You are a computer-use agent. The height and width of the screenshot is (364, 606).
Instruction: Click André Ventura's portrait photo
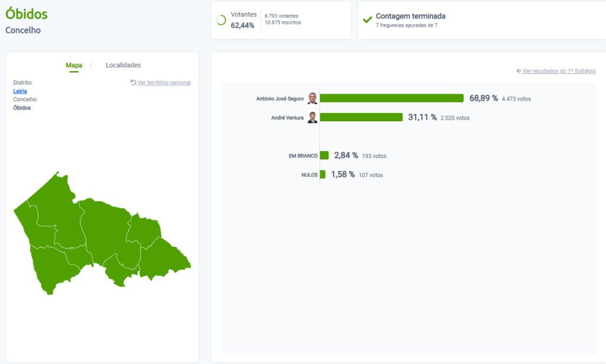coord(312,117)
